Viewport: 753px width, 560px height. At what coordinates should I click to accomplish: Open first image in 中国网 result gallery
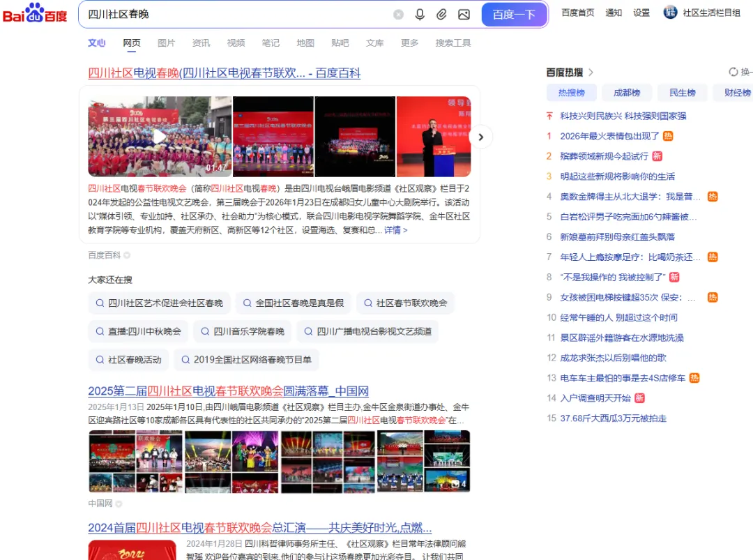pyautogui.click(x=135, y=462)
